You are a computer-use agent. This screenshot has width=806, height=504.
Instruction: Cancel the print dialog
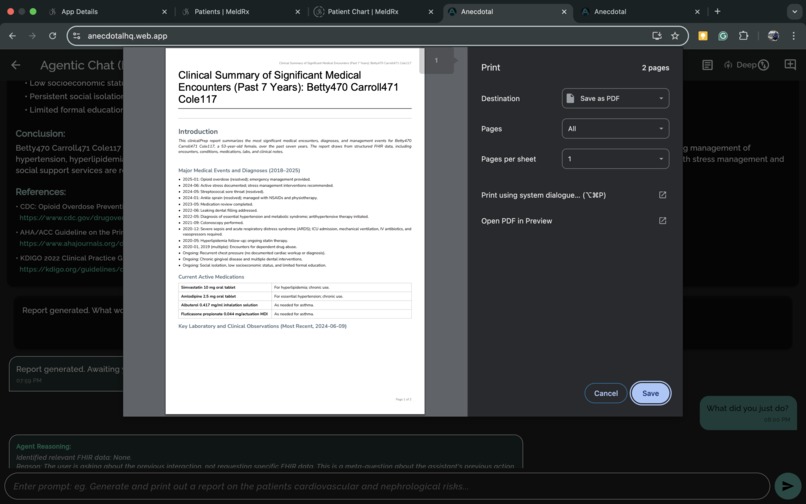point(606,393)
